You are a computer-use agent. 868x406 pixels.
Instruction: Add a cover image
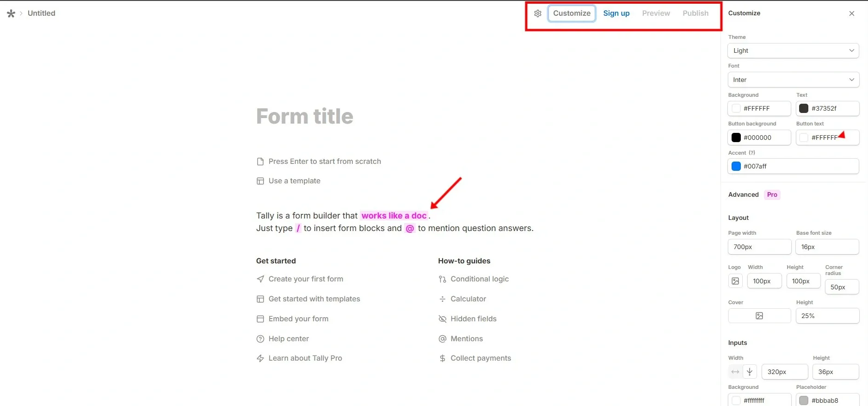click(759, 316)
